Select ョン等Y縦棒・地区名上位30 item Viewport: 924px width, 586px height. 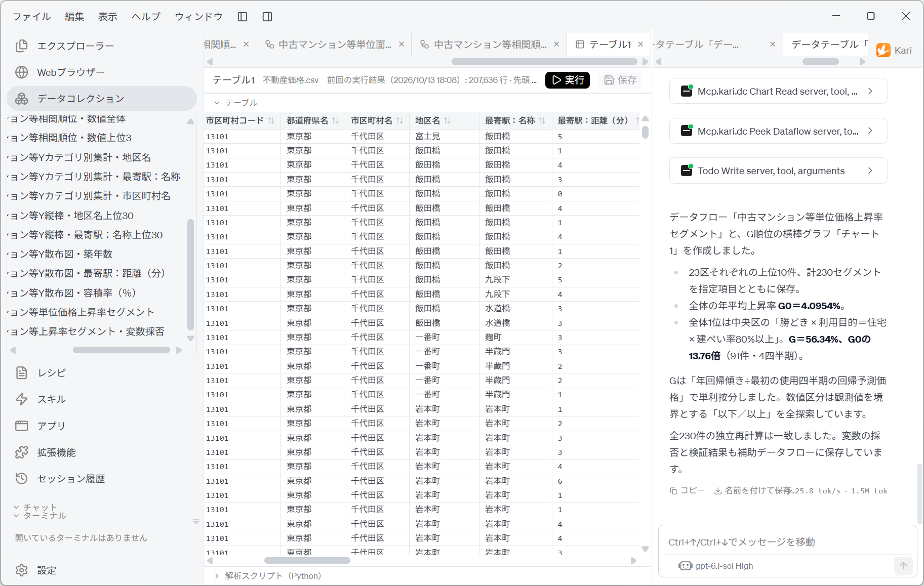(x=71, y=216)
